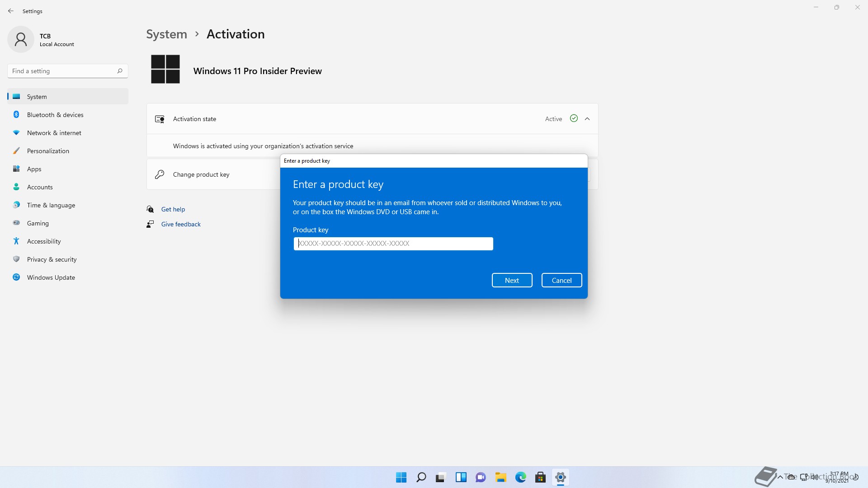Click the Local Account label under TCB

(x=57, y=44)
